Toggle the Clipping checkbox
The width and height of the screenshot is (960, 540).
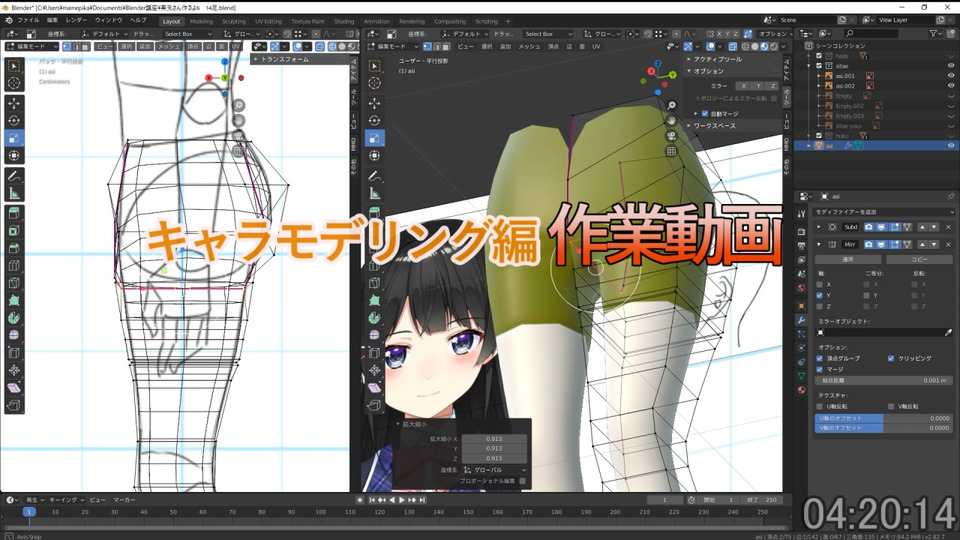tap(891, 358)
